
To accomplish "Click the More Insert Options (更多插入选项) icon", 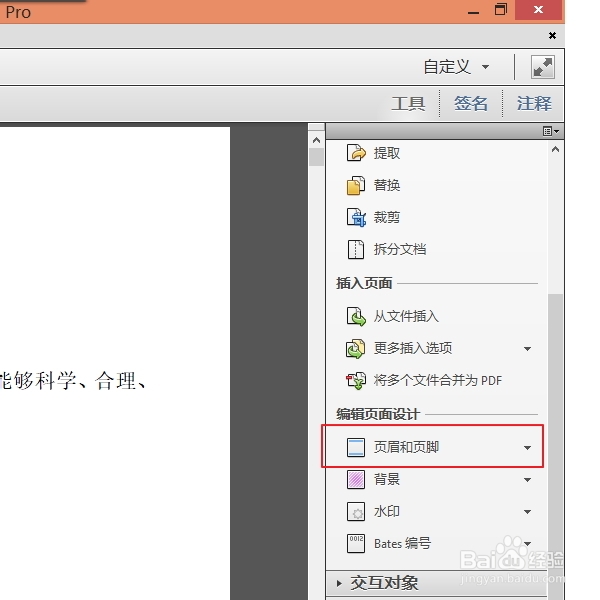I will coord(356,348).
